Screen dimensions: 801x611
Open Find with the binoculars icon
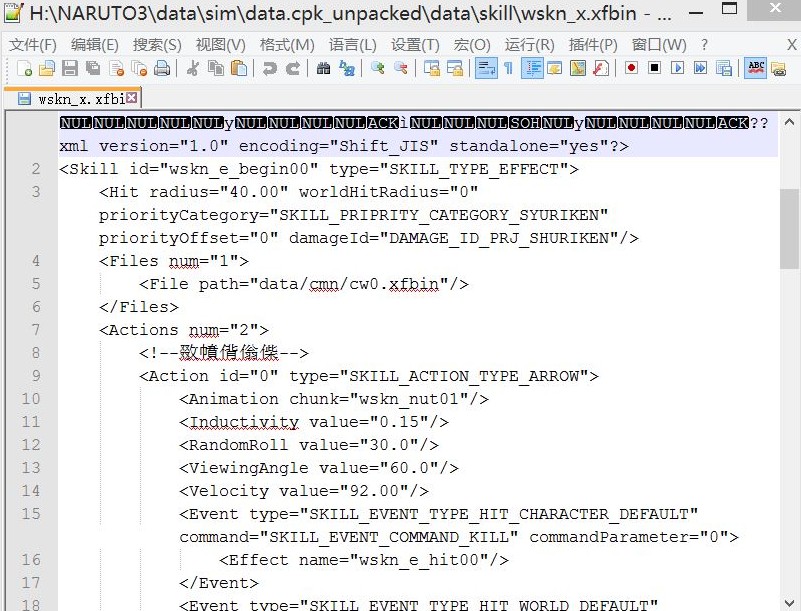tap(323, 68)
